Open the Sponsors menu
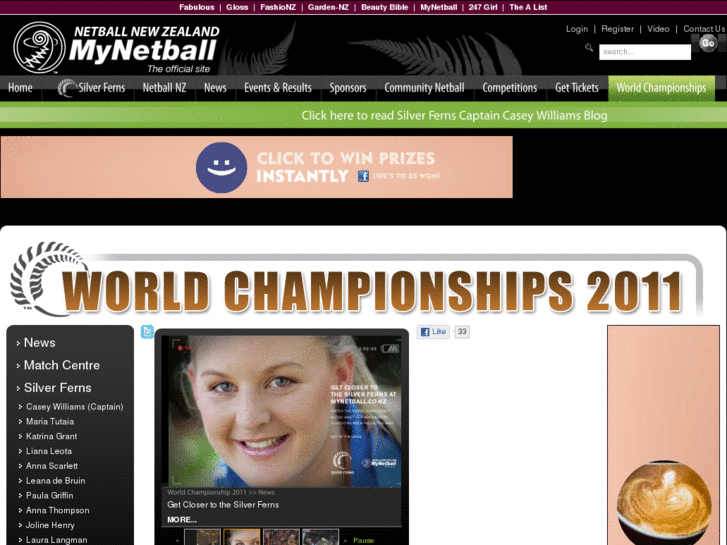The width and height of the screenshot is (727, 545). 348,88
